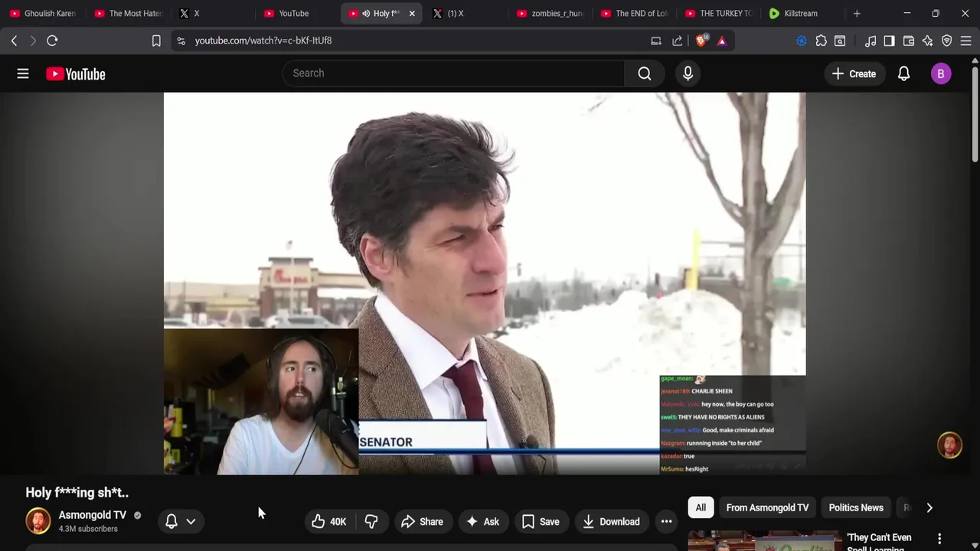Open the extensions puzzle-piece menu
This screenshot has width=980, height=551.
pos(821,41)
